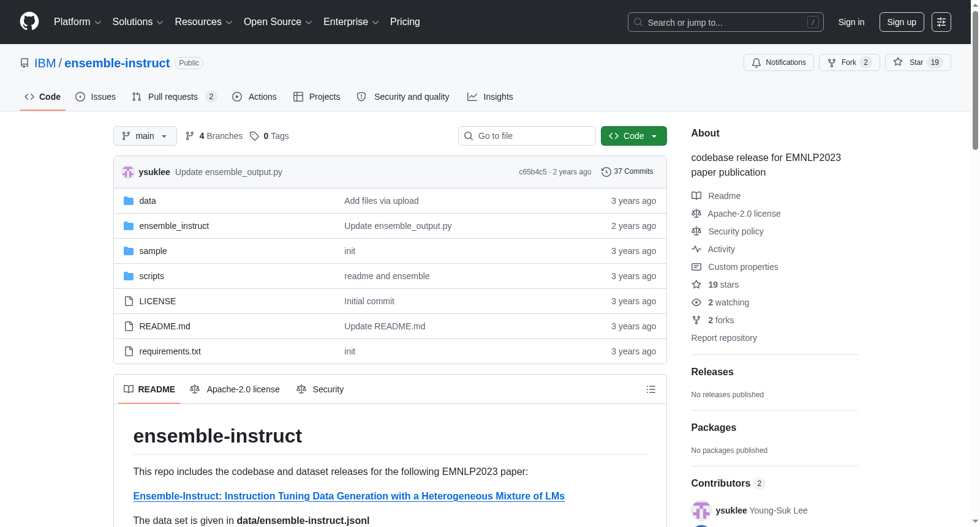The image size is (980, 527).
Task: Click the Activity pulse icon
Action: point(696,249)
